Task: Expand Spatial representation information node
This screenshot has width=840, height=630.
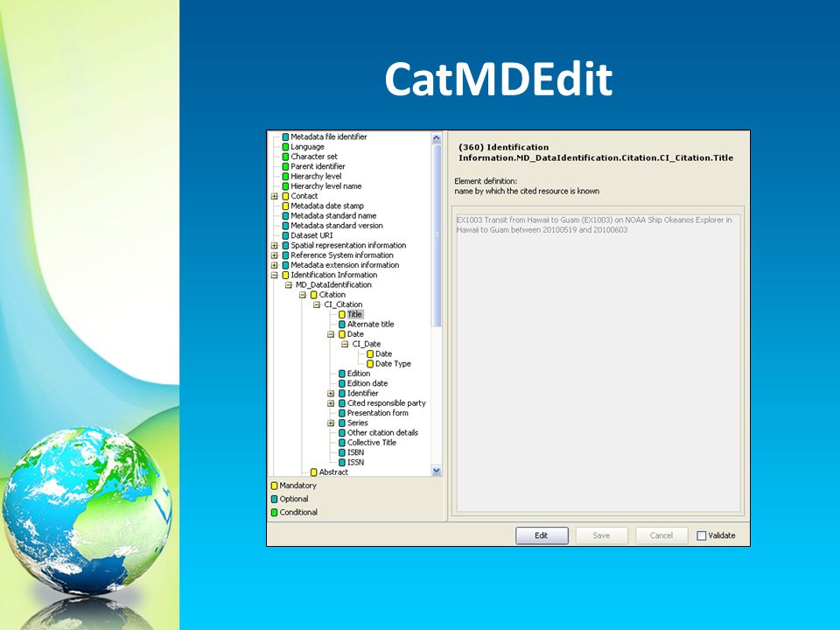Action: coord(274,245)
